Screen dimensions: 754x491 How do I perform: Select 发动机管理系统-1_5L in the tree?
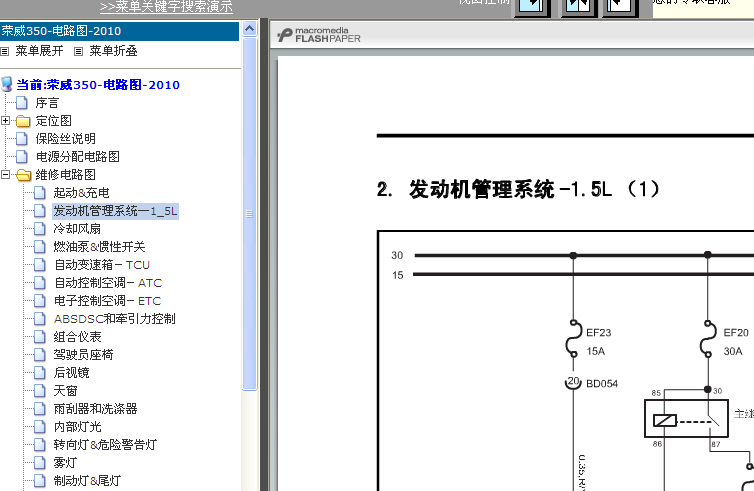point(115,211)
